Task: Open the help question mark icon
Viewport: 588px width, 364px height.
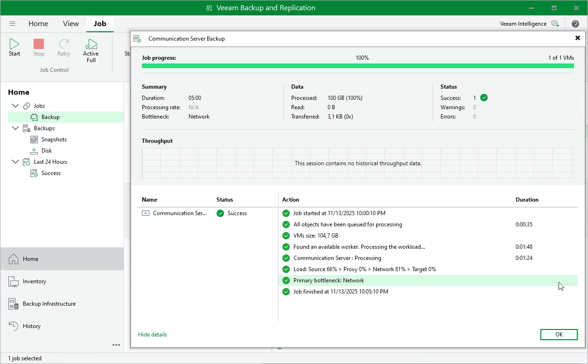Action: coord(575,24)
